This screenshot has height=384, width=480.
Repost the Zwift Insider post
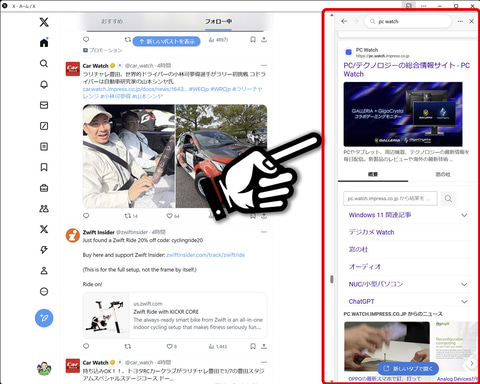tap(128, 346)
